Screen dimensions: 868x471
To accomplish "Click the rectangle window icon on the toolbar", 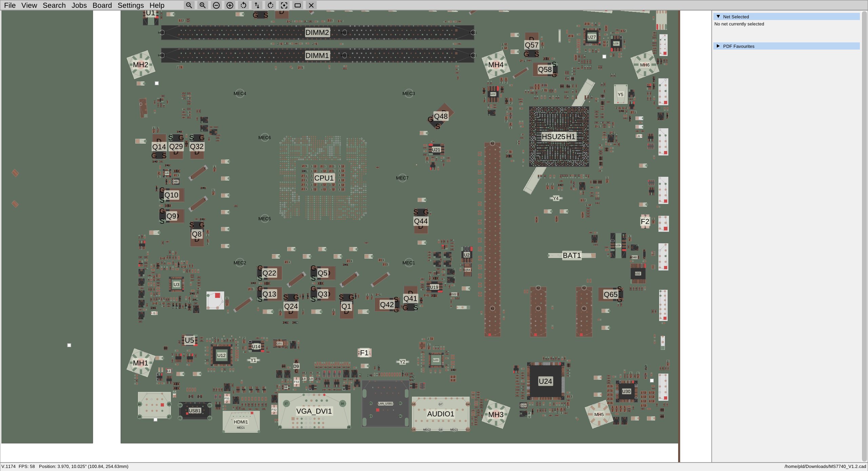I will coord(298,5).
